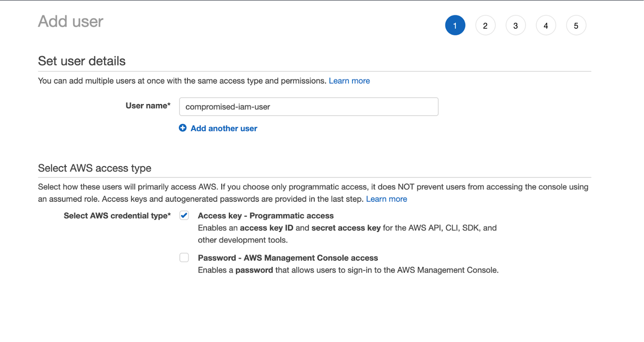
Task: Navigate to wizard step 5
Action: [576, 25]
